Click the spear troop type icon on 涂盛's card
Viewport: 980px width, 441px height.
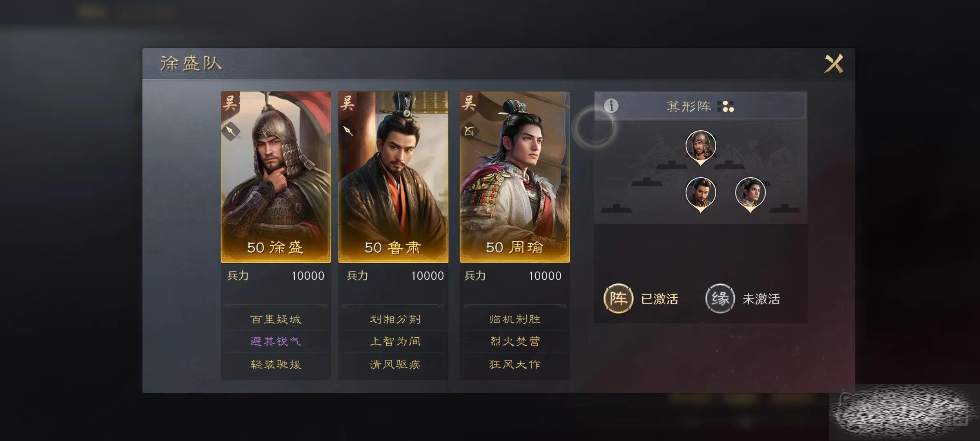(x=231, y=131)
